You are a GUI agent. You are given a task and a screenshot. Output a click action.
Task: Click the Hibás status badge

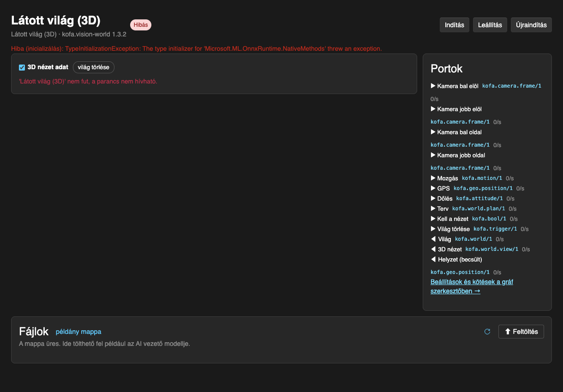click(x=141, y=25)
